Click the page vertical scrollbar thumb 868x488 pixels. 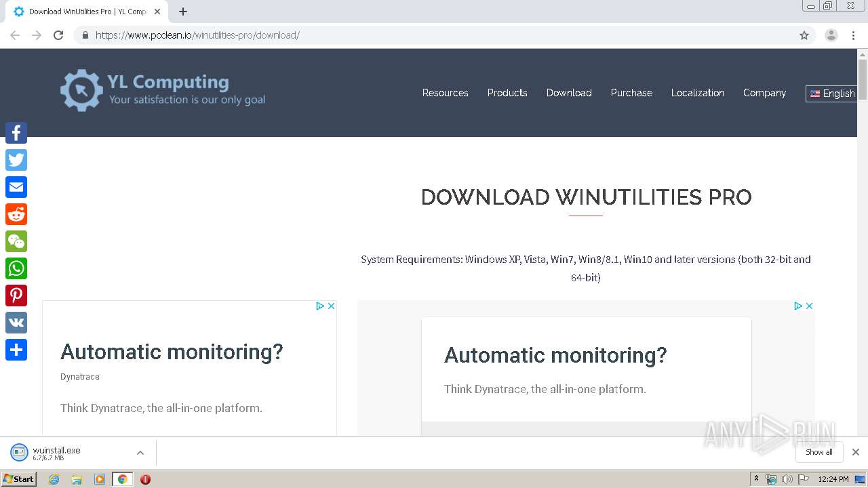(863, 80)
